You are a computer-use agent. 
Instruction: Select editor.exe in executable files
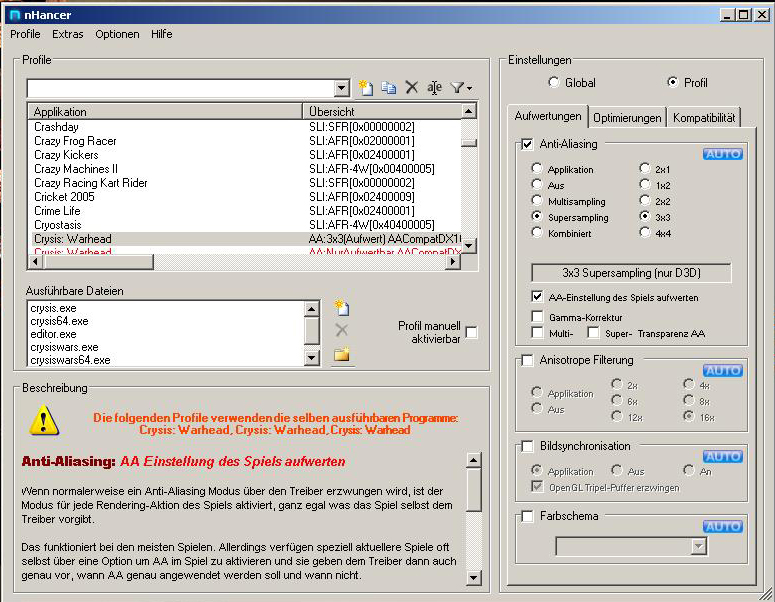[166, 334]
